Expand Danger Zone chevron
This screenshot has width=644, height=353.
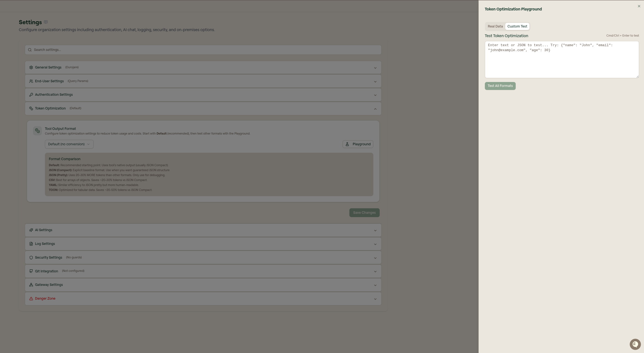[x=375, y=299]
